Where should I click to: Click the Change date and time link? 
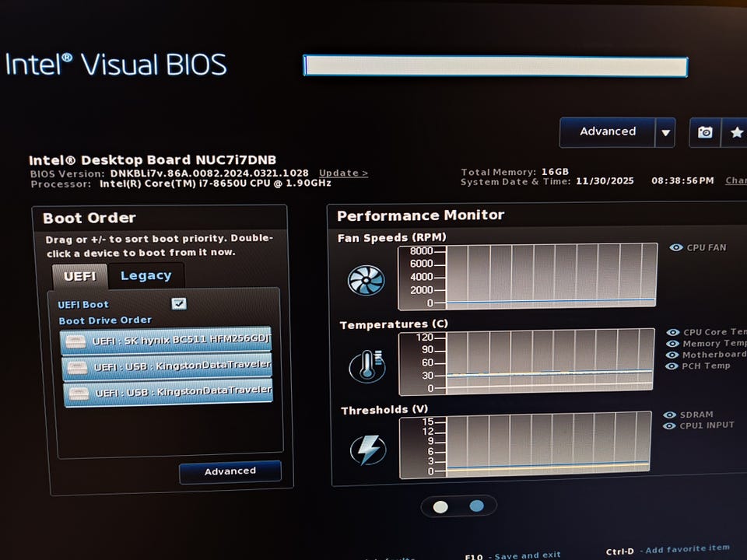(x=736, y=180)
